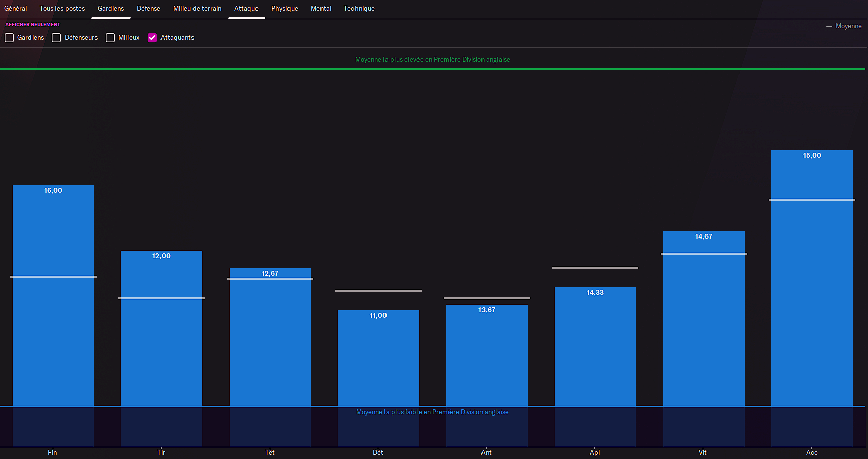
Task: Click the Tir bar showing 12,00
Action: point(162,329)
